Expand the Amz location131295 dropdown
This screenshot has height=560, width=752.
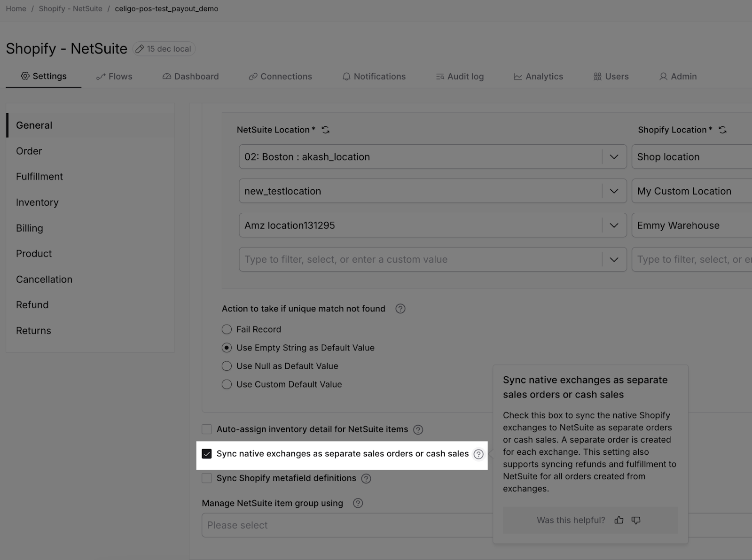coord(614,226)
